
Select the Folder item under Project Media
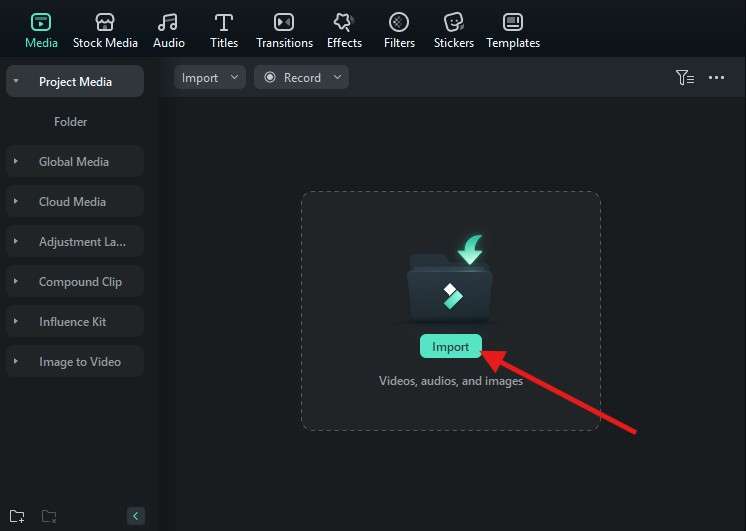point(70,122)
